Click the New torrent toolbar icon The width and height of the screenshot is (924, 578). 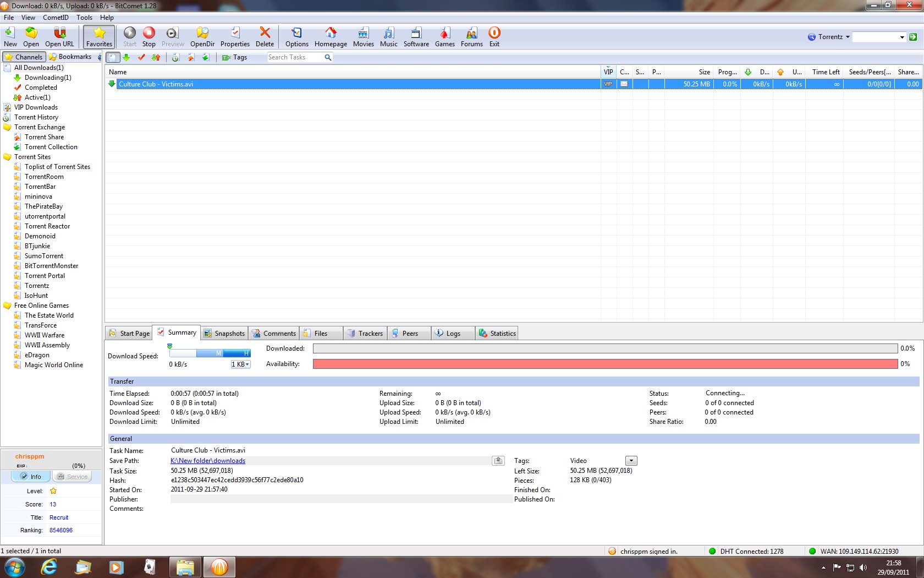click(10, 37)
